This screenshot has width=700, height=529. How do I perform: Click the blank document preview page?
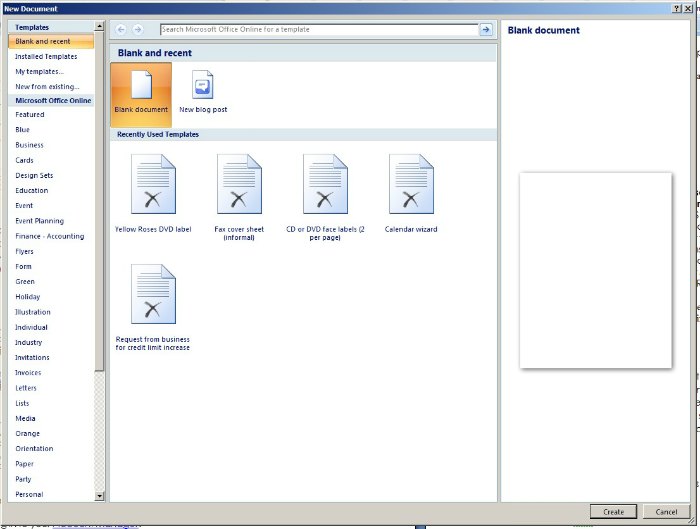tap(596, 271)
